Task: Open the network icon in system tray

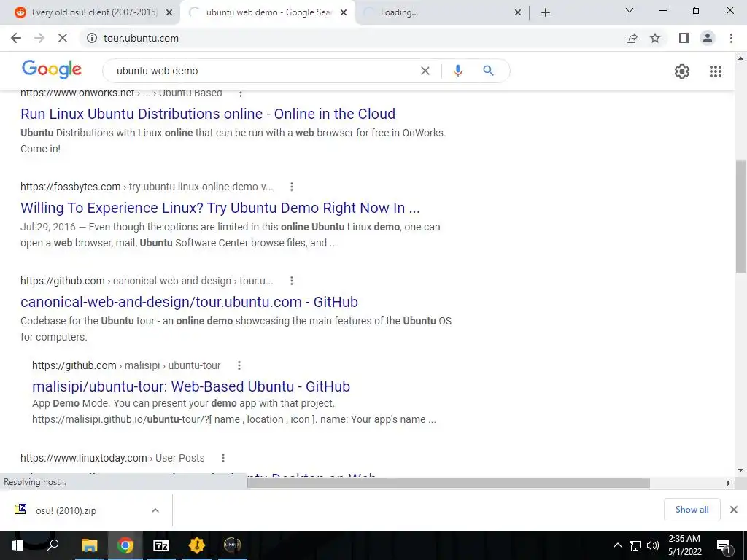Action: (x=635, y=545)
